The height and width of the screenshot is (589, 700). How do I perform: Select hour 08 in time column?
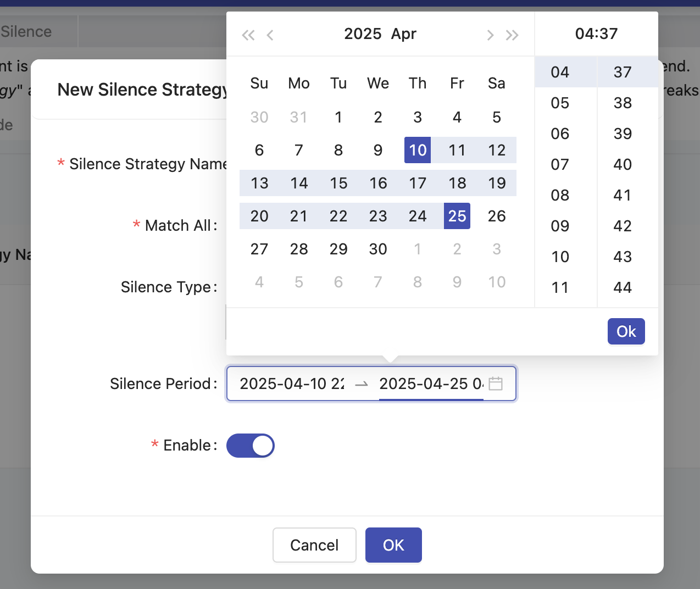click(560, 195)
